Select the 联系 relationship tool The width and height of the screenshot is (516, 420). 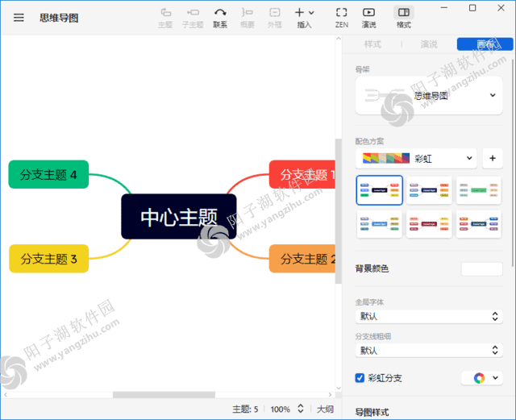pos(220,18)
